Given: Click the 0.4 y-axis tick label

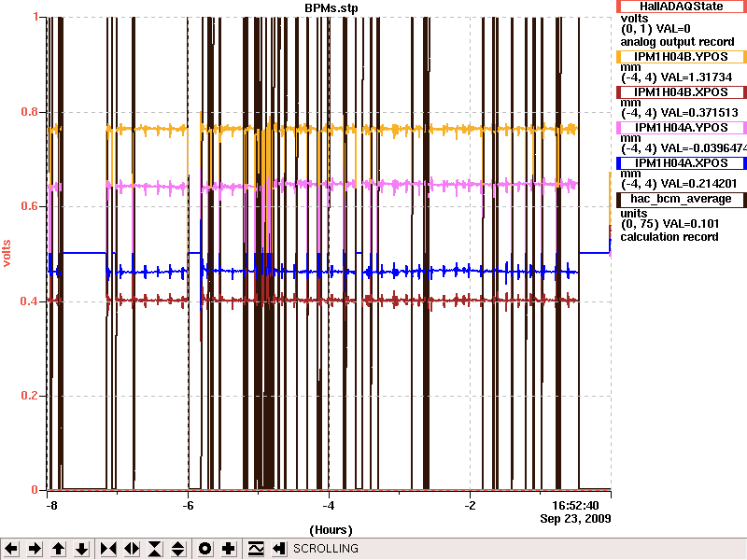Looking at the screenshot, I should [30, 301].
